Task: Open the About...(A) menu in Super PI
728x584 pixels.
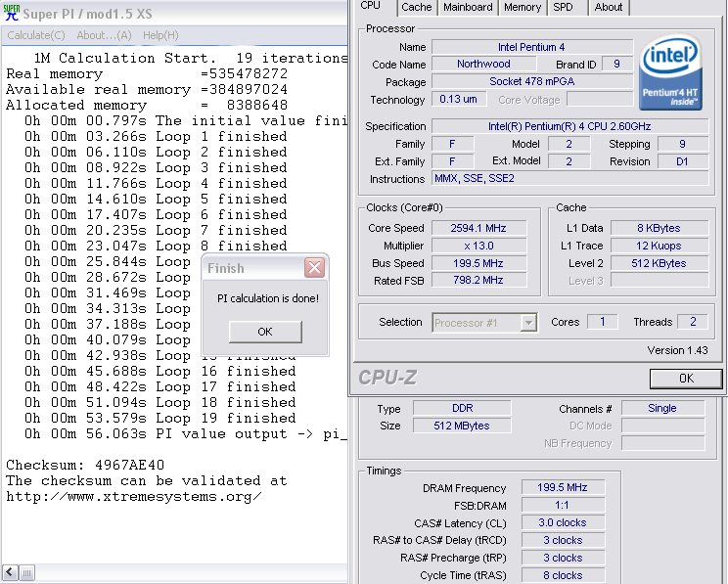Action: [104, 35]
